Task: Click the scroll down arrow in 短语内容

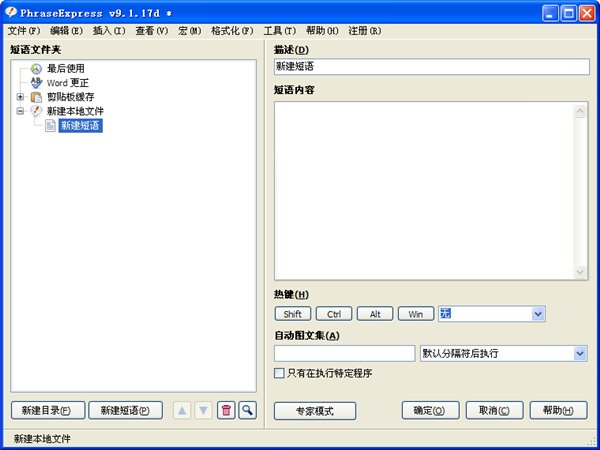Action: [580, 272]
